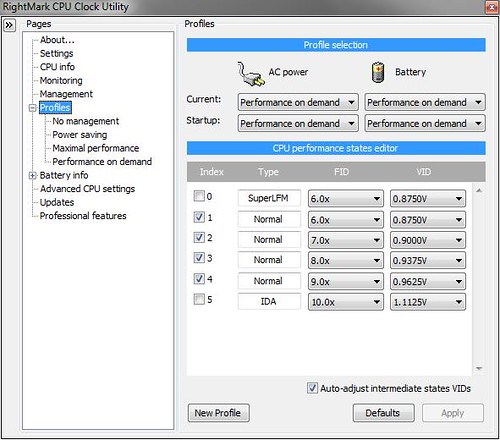
Task: Uncheck P-state index 3 checkbox
Action: pyautogui.click(x=199, y=258)
